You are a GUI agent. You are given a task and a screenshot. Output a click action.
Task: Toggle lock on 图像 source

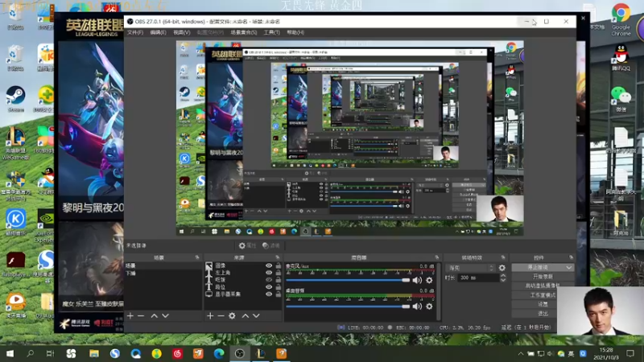[279, 265]
